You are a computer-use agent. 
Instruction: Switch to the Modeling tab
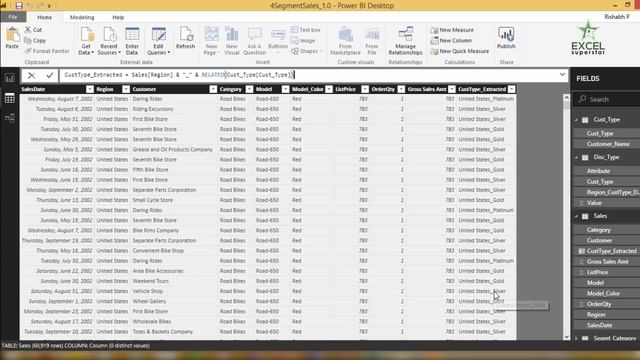[x=82, y=17]
